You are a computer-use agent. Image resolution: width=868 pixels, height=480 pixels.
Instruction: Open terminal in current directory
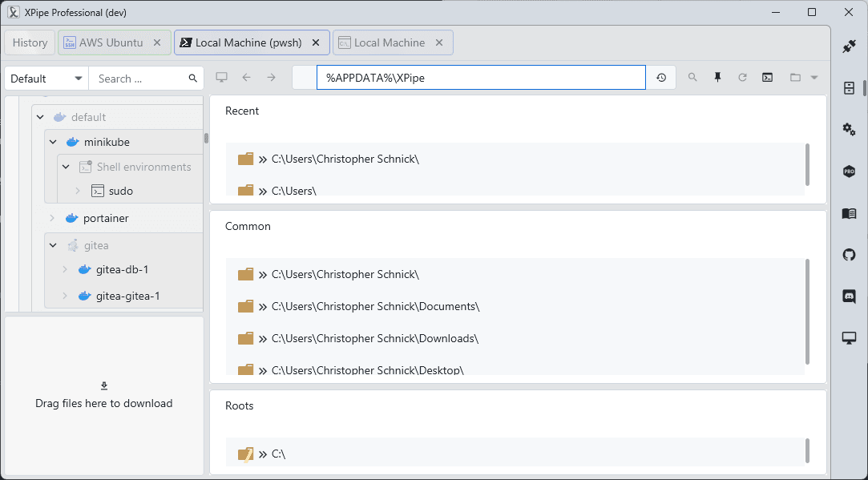[x=767, y=78]
